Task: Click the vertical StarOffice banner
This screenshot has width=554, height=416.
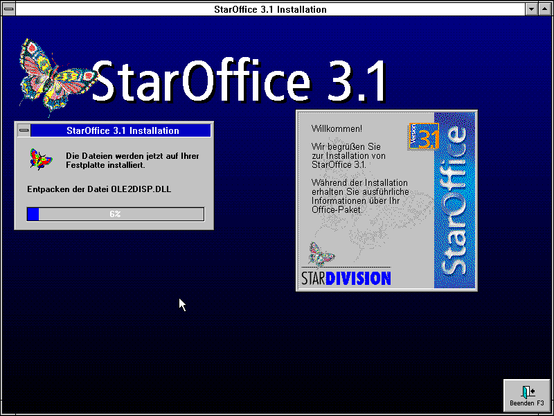Action: tap(455, 200)
